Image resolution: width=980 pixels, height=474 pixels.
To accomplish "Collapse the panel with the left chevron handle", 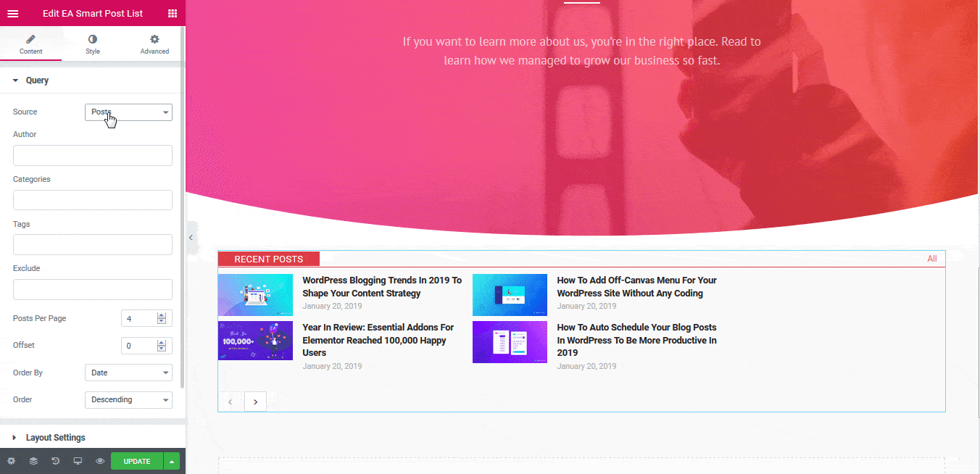I will (191, 237).
